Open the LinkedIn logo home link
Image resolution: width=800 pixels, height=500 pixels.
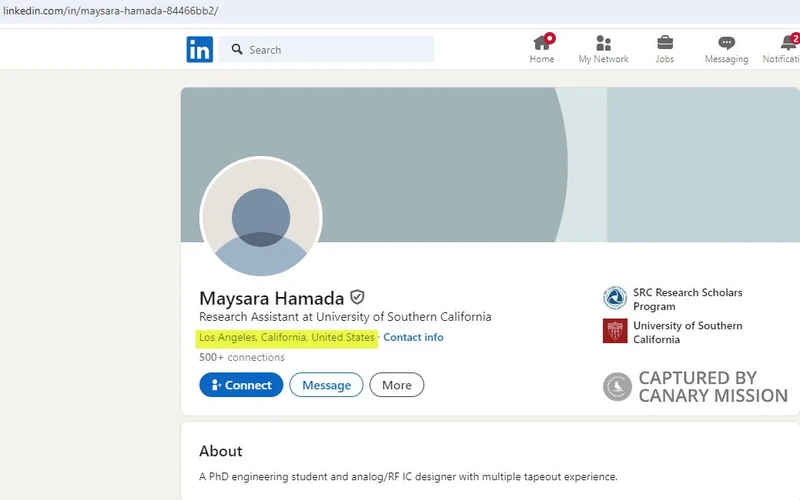[199, 49]
